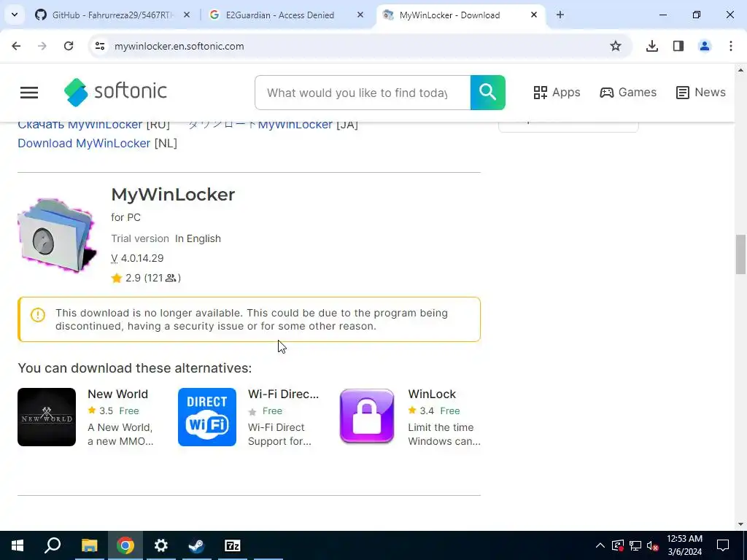Open Chrome three-dot menu
The height and width of the screenshot is (560, 747).
pyautogui.click(x=731, y=46)
